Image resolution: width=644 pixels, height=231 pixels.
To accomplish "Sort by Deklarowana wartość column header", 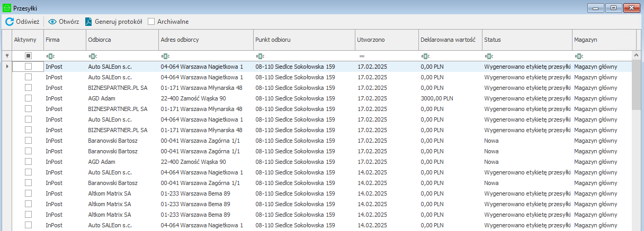I will 450,40.
